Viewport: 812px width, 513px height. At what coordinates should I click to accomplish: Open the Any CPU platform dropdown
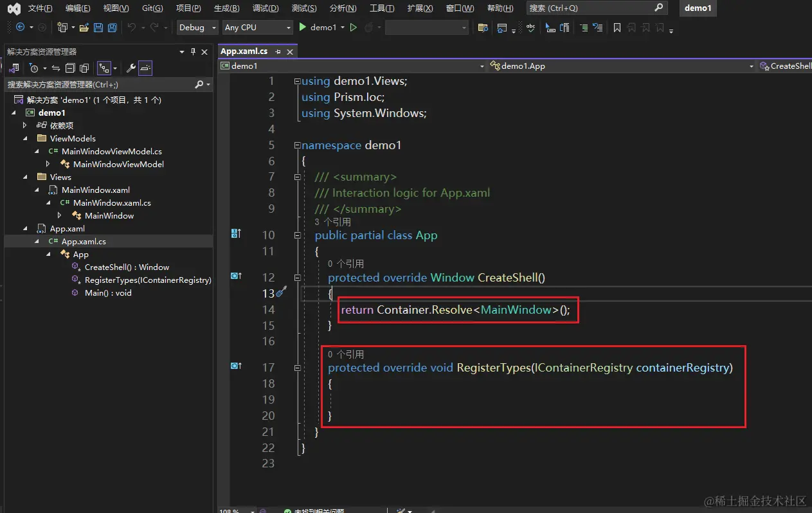coord(257,28)
